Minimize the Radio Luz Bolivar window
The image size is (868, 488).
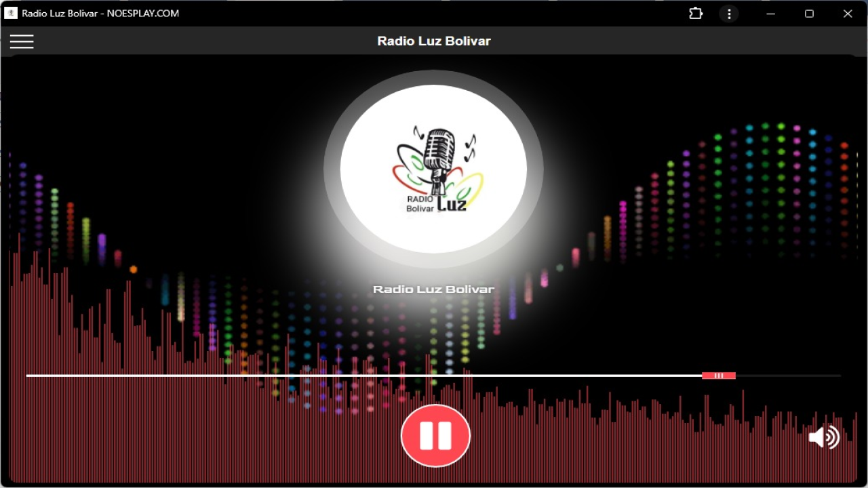click(771, 14)
